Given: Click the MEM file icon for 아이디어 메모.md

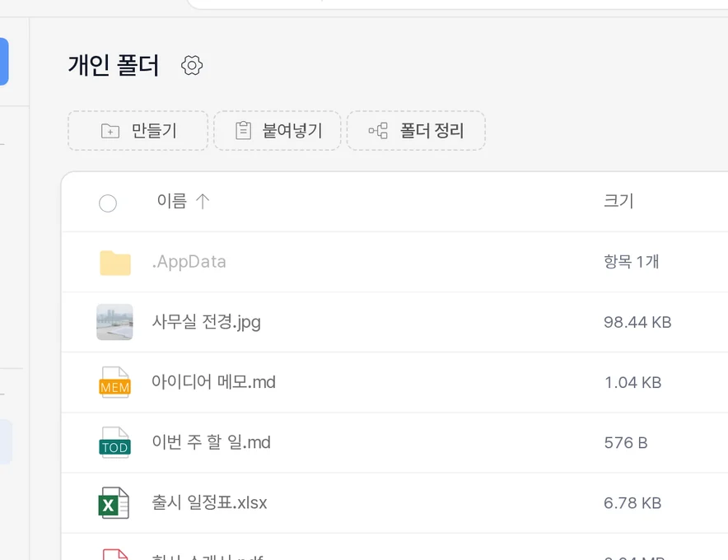Looking at the screenshot, I should click(114, 383).
